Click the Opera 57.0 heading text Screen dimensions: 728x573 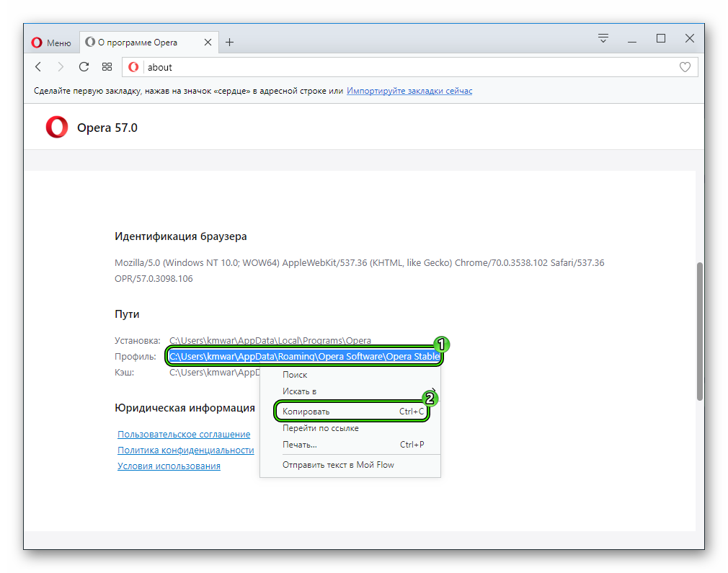coord(107,128)
